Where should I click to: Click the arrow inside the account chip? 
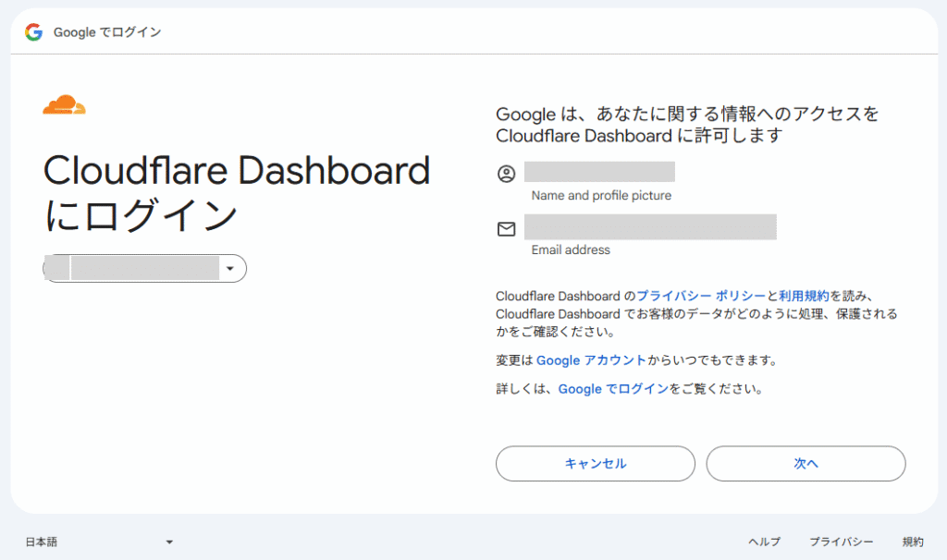(x=230, y=269)
